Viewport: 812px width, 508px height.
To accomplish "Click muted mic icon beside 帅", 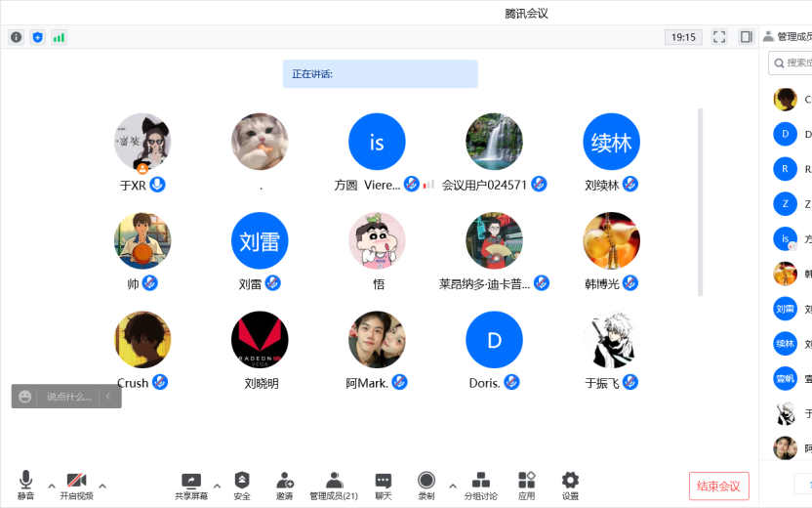I will [149, 283].
